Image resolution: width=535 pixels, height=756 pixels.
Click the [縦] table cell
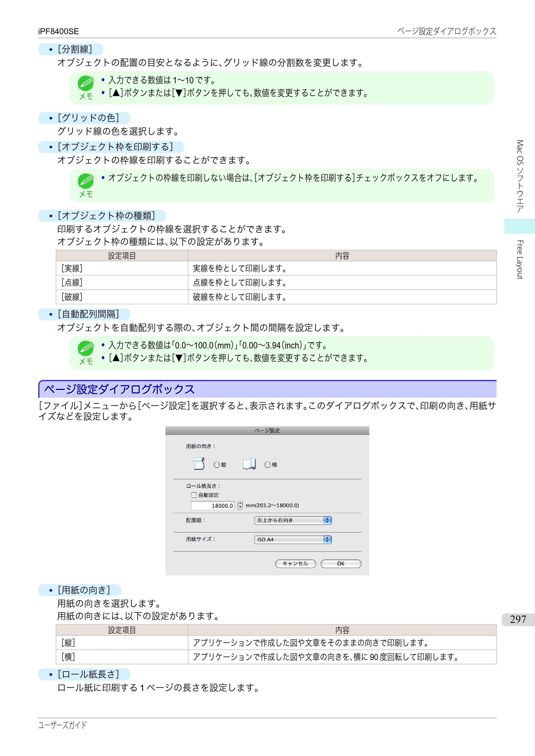point(122,642)
